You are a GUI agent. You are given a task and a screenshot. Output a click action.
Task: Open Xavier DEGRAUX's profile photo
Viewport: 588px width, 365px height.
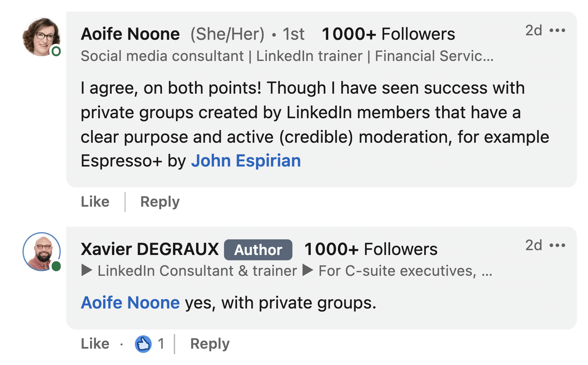click(41, 252)
